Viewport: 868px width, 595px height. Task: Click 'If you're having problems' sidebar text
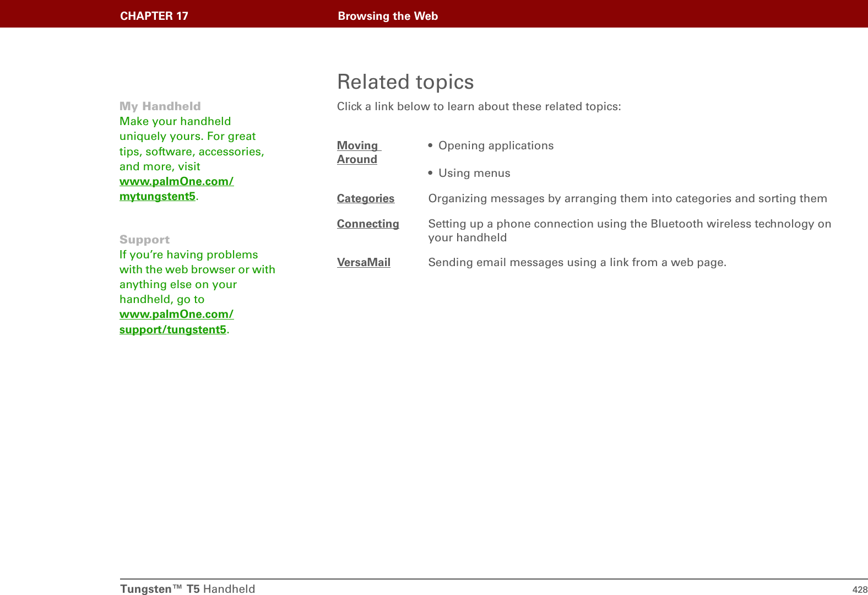[197, 277]
